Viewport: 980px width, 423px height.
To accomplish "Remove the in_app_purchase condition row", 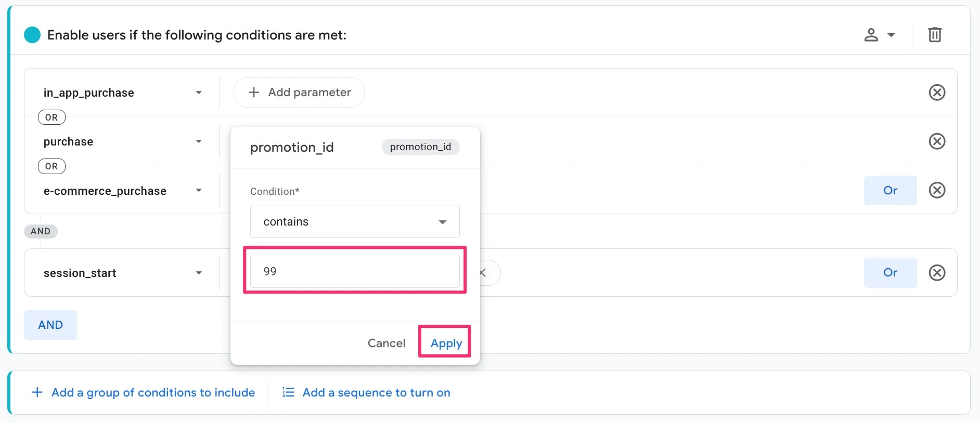I will (x=937, y=92).
